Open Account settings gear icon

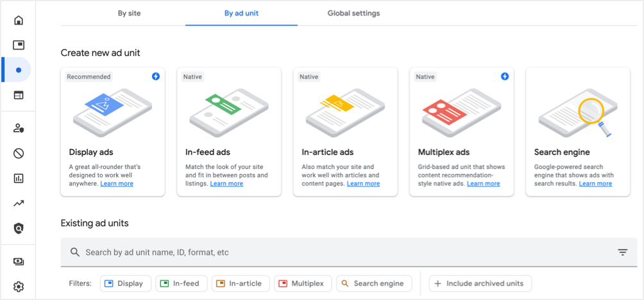(19, 287)
